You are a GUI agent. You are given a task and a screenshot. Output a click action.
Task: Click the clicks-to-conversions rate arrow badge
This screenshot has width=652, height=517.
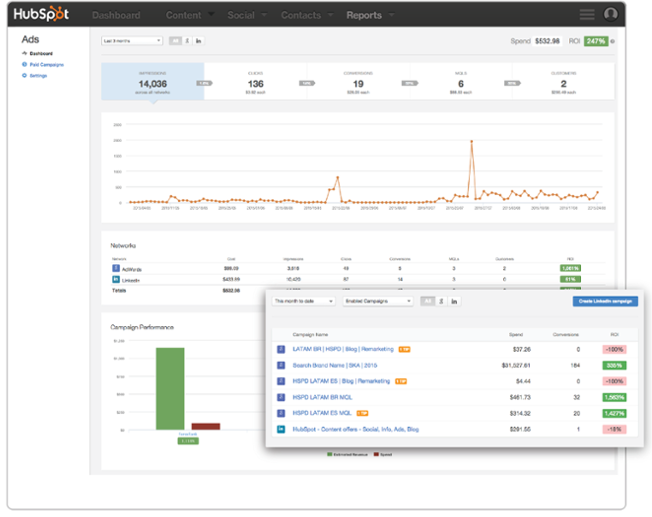click(307, 83)
